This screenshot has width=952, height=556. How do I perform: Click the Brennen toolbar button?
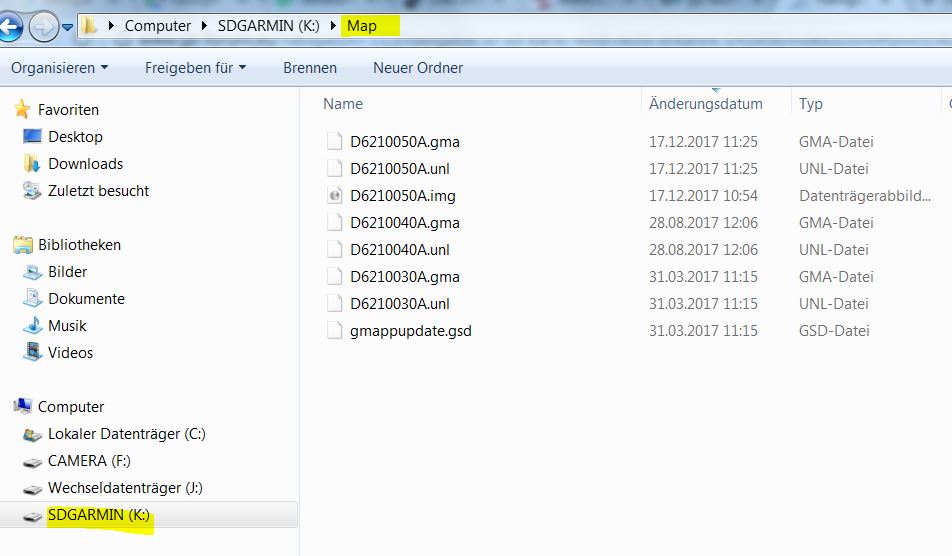tap(310, 68)
